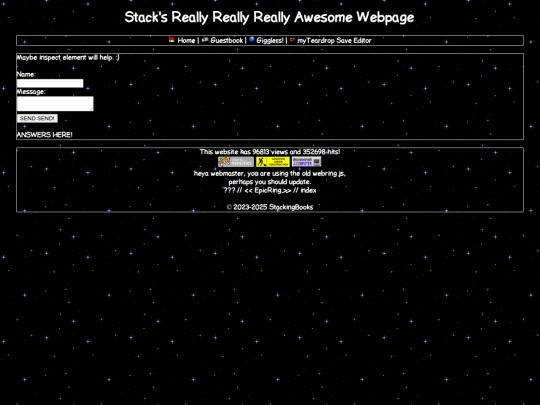Focus the Message text area
This screenshot has width=540, height=405.
[x=55, y=104]
